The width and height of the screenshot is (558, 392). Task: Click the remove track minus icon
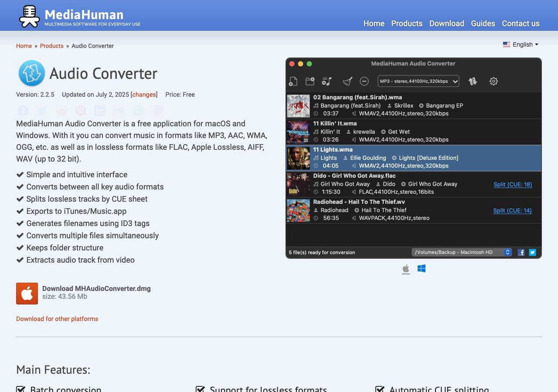364,81
